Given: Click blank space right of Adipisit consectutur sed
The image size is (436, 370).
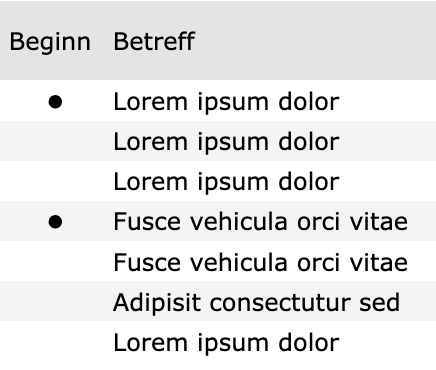Looking at the screenshot, I should tap(418, 301).
